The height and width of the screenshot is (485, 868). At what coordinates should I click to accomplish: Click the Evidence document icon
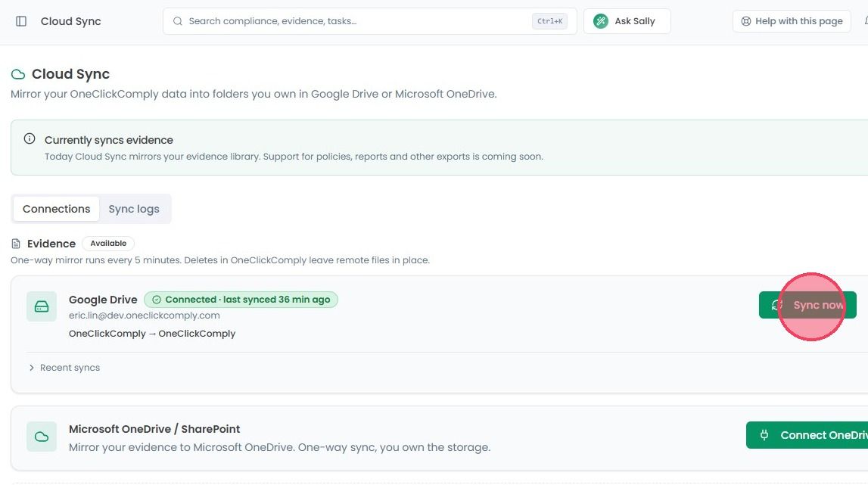point(16,244)
